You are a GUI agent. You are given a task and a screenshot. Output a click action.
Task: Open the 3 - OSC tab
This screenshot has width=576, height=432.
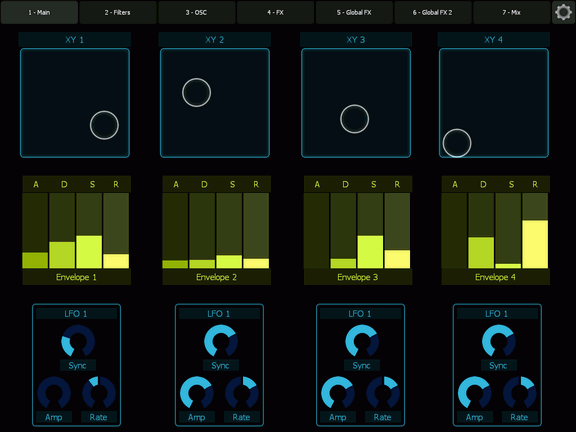click(x=197, y=12)
